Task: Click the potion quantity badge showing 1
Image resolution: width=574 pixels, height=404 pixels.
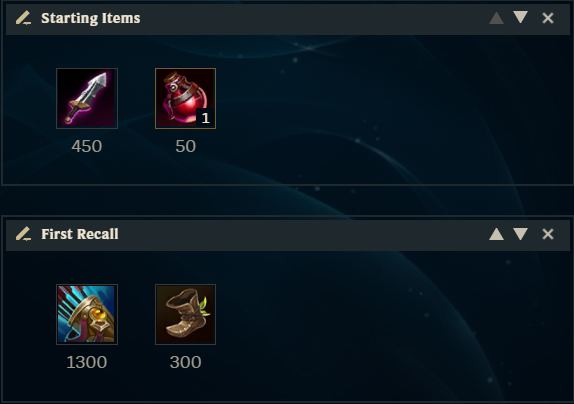Action: point(205,118)
